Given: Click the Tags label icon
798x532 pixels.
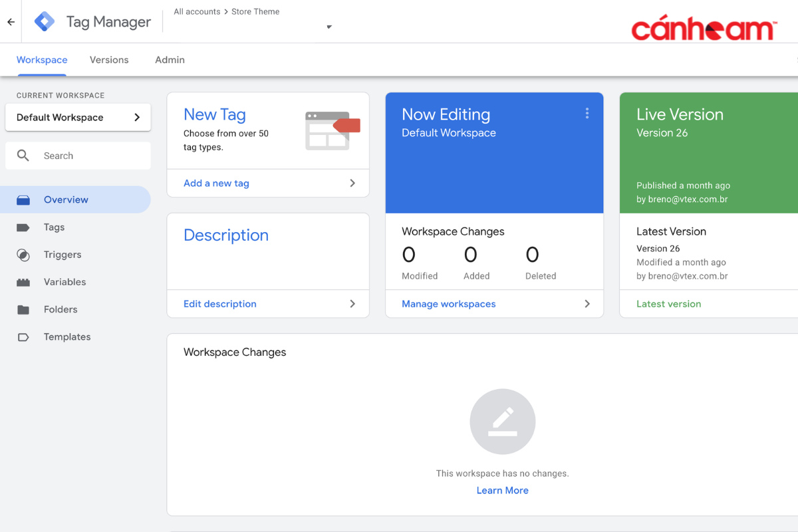Looking at the screenshot, I should 23,227.
